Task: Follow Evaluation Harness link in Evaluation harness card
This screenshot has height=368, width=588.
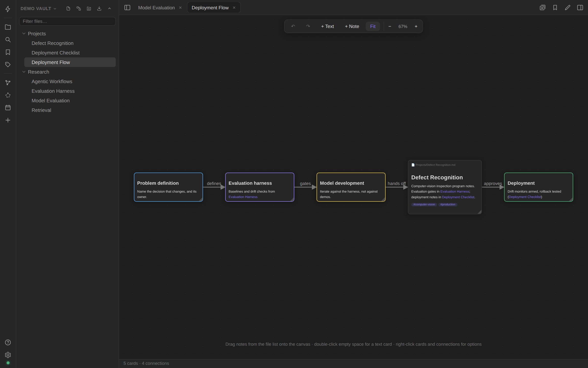Action: coord(243,197)
